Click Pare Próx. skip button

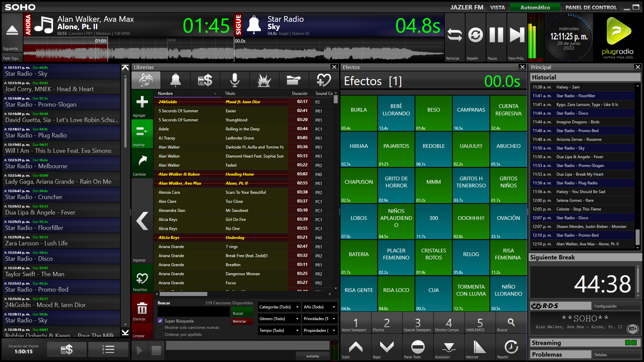point(517,38)
